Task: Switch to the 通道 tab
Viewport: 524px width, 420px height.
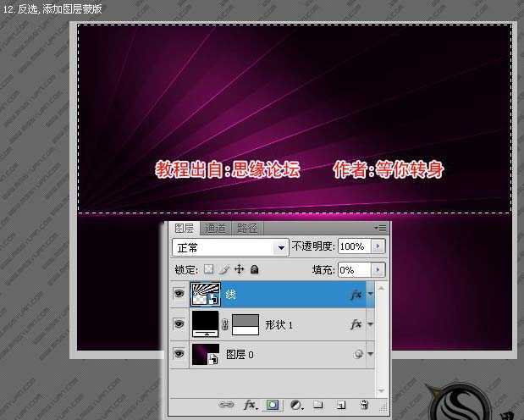Action: click(x=215, y=229)
